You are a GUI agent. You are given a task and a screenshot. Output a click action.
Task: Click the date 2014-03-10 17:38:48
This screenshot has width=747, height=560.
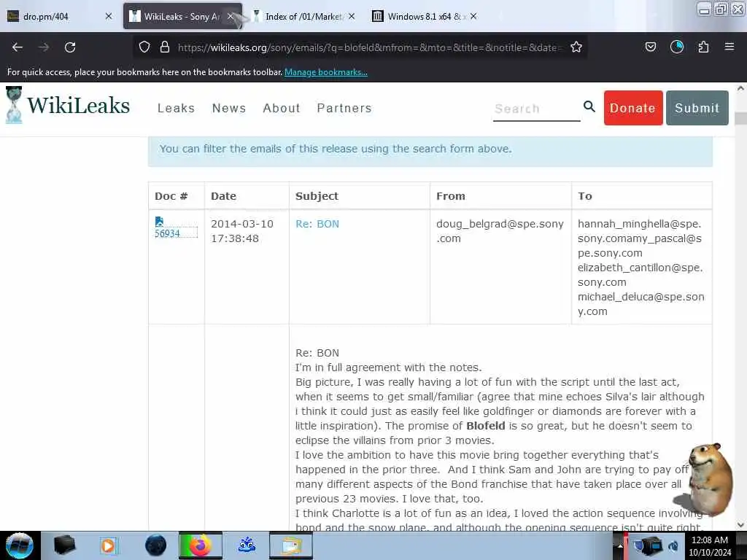(242, 231)
